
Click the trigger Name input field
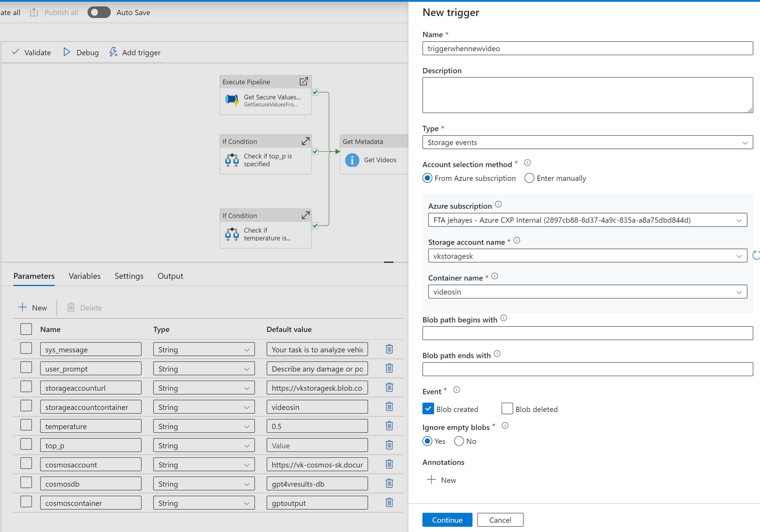coord(588,48)
